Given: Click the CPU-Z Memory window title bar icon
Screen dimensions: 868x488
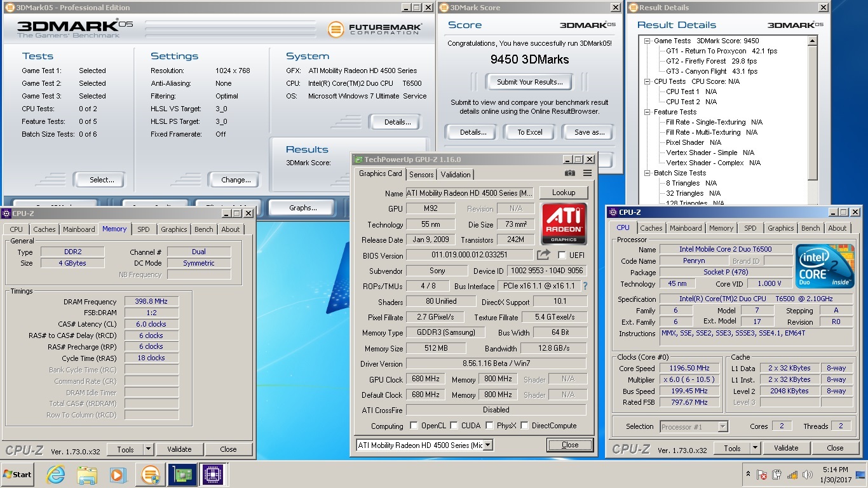Looking at the screenshot, I should tap(6, 213).
